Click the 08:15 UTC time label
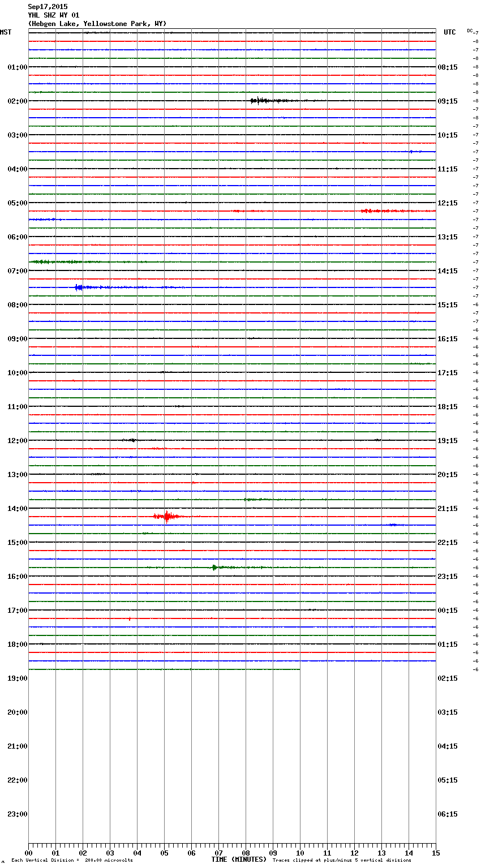 [448, 67]
